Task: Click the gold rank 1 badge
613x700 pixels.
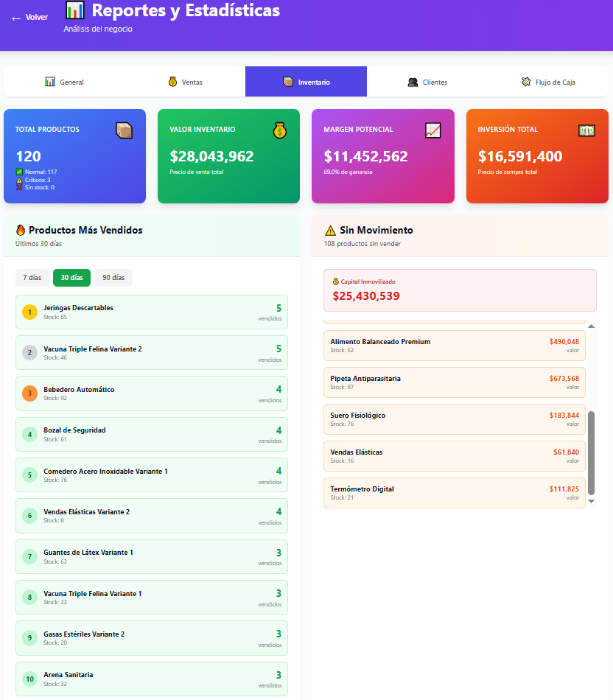Action: 29,312
